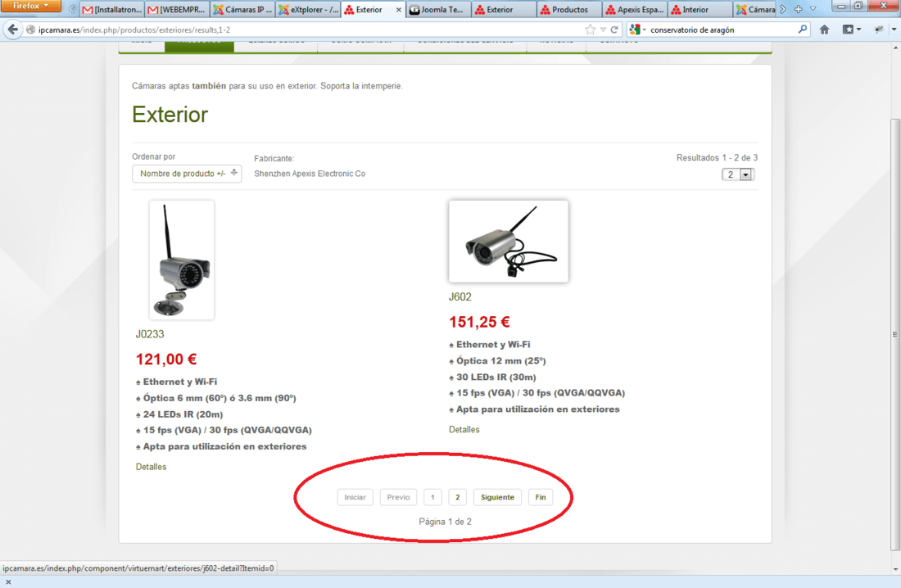The image size is (901, 588).
Task: Focus the address bar URL field
Action: [x=305, y=29]
